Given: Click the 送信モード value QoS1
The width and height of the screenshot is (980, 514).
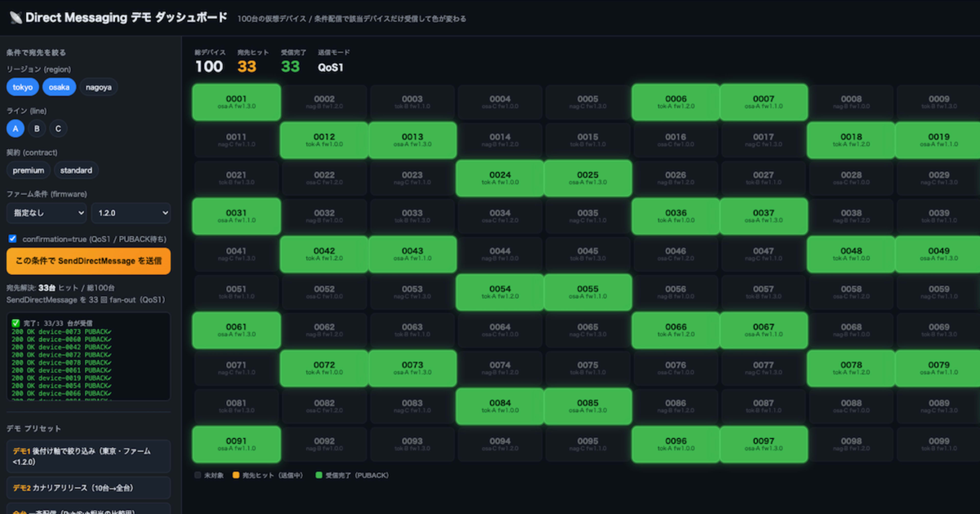Looking at the screenshot, I should click(330, 67).
